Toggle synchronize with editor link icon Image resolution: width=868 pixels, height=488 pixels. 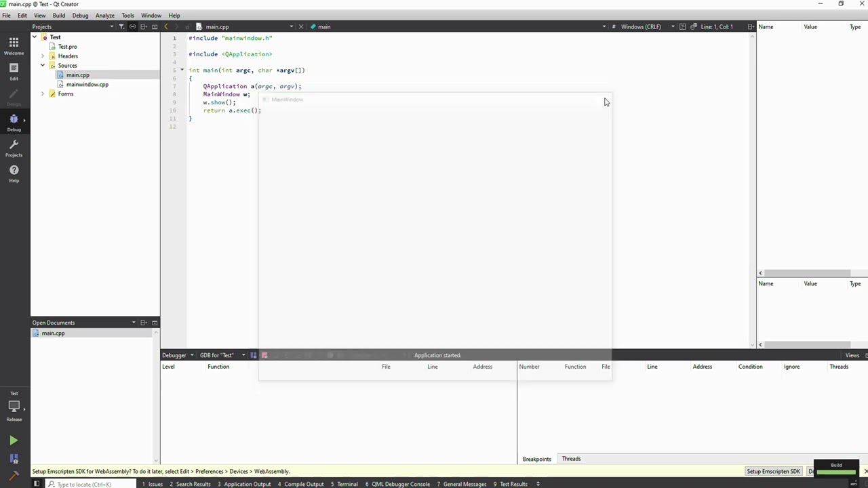[x=132, y=26]
